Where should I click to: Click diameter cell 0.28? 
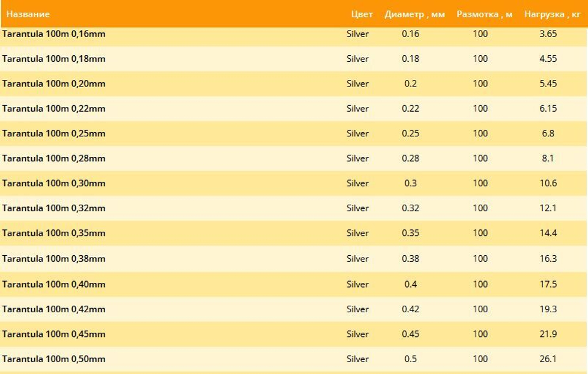(410, 158)
